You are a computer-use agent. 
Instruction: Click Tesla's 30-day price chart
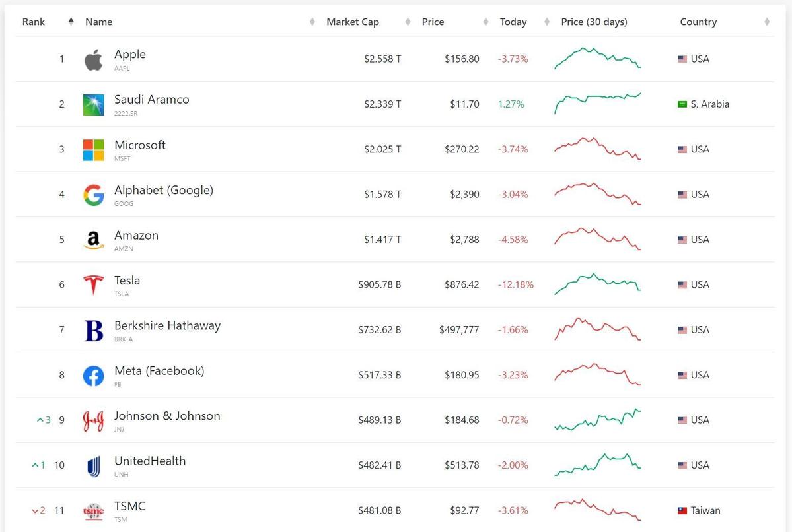(x=597, y=284)
